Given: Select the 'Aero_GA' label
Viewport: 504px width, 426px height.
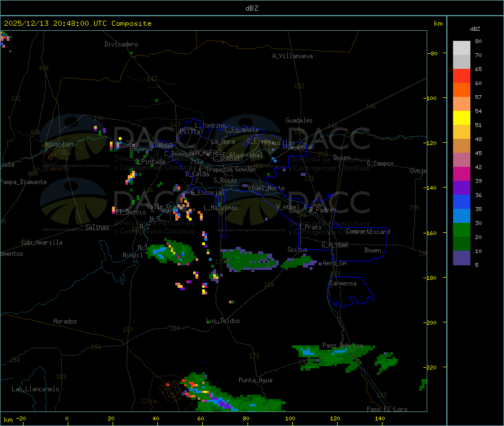Looking at the screenshot, I should (x=335, y=263).
